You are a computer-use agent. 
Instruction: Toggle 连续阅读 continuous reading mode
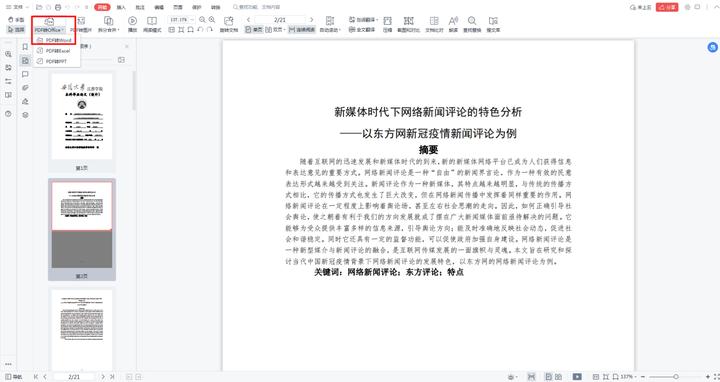302,29
